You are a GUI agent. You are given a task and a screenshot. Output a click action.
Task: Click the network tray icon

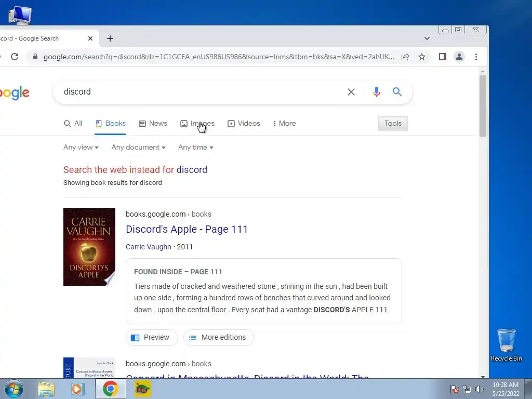(x=467, y=389)
